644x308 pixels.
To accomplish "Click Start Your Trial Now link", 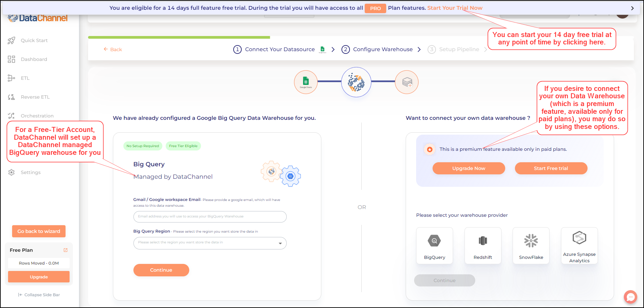I will [x=455, y=8].
